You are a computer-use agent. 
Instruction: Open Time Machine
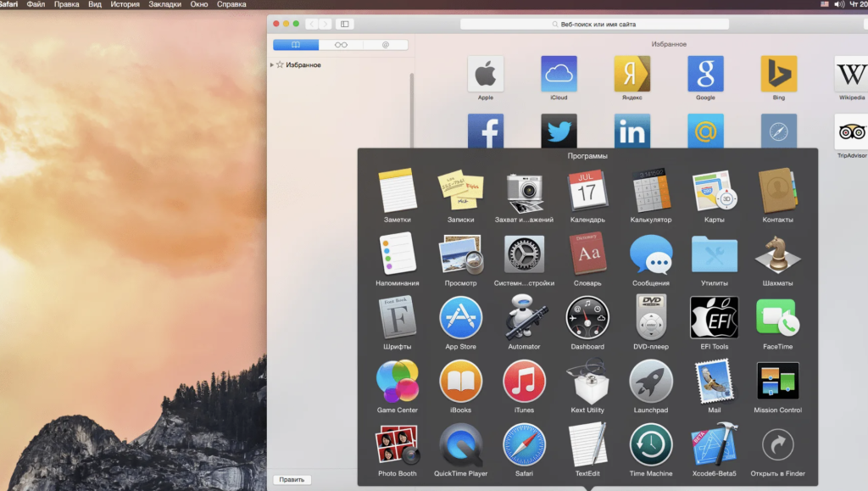click(x=651, y=444)
